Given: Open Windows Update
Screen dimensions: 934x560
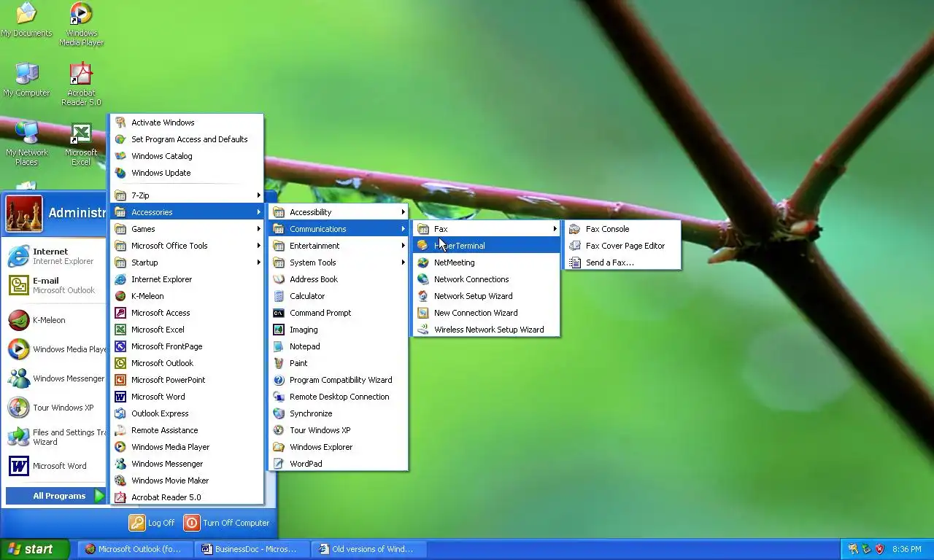Looking at the screenshot, I should click(187, 173).
